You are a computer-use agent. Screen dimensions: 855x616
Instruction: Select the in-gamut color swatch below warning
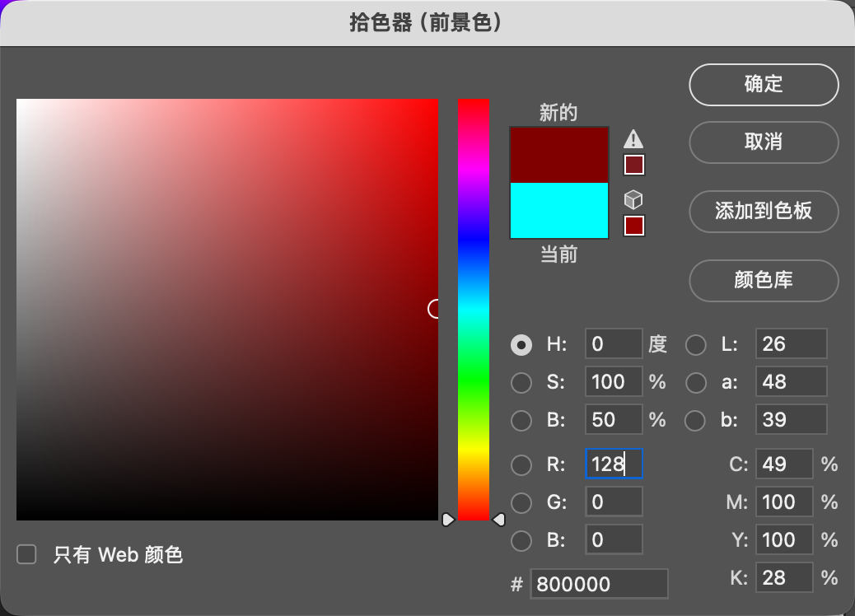[633, 166]
